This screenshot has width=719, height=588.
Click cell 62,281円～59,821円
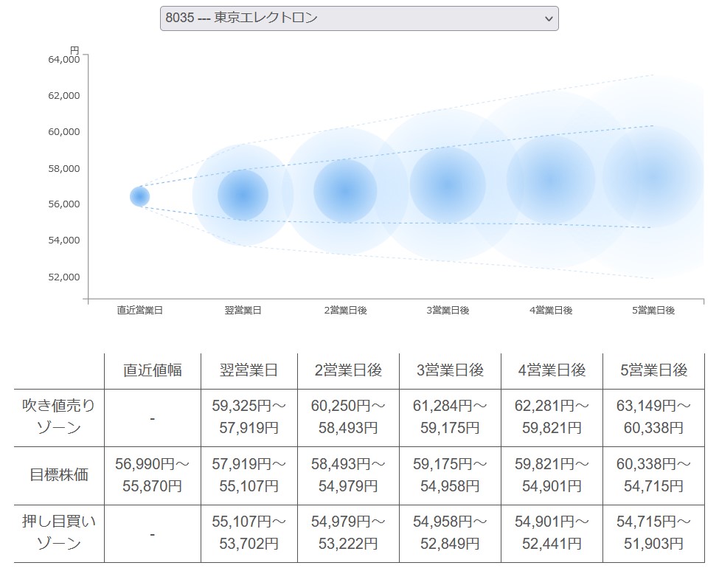[x=552, y=417]
